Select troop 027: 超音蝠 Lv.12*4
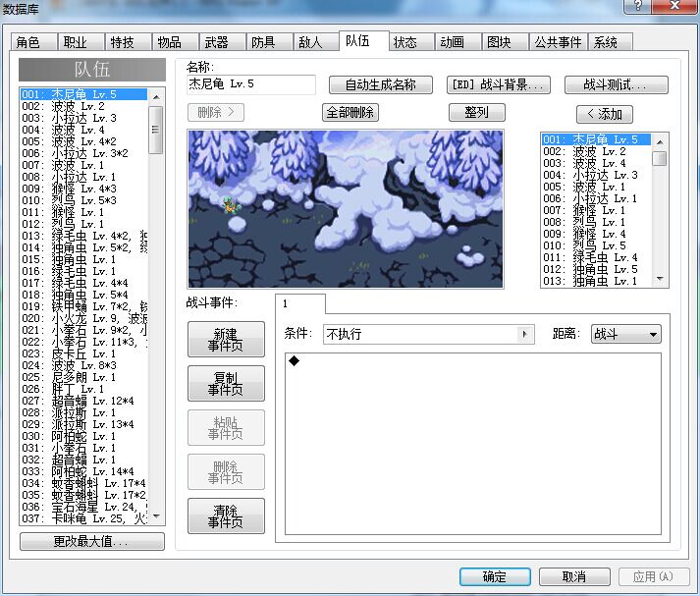This screenshot has height=596, width=700. click(83, 401)
